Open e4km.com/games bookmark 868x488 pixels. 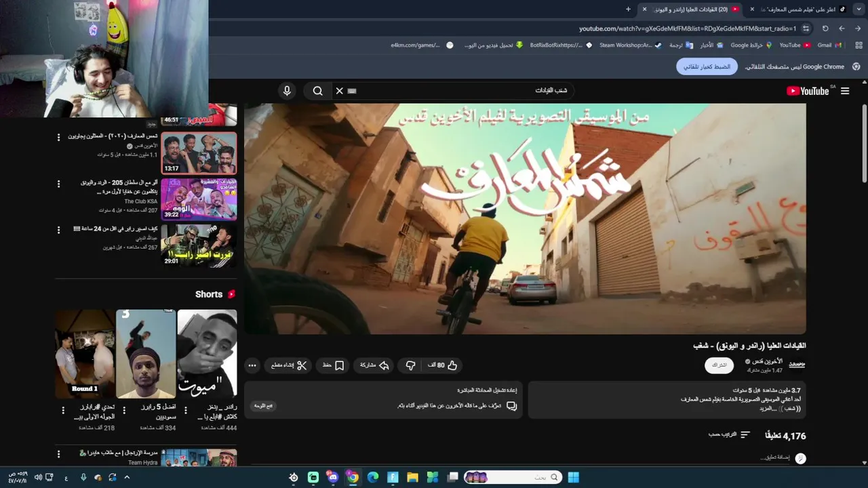coord(421,45)
